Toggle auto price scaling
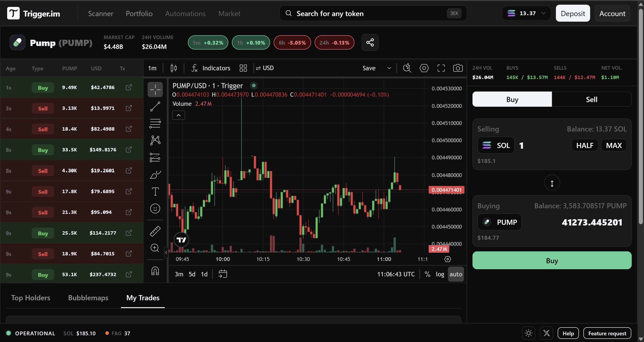 [456, 274]
